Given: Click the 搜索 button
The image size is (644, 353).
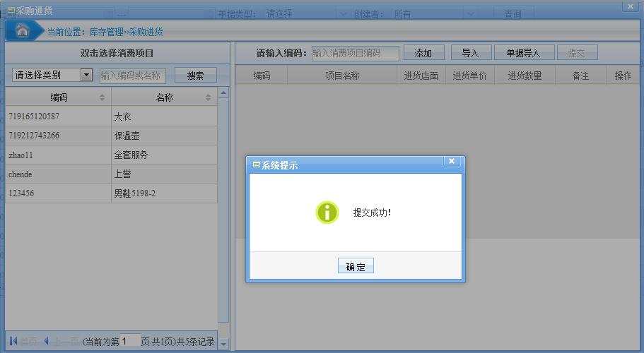Looking at the screenshot, I should 196,76.
